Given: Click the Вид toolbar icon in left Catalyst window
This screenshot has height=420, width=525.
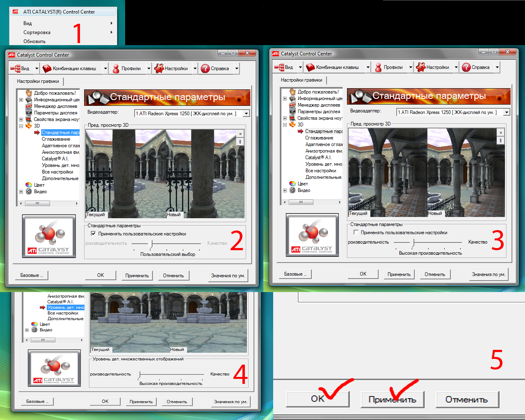Looking at the screenshot, I should [x=16, y=68].
